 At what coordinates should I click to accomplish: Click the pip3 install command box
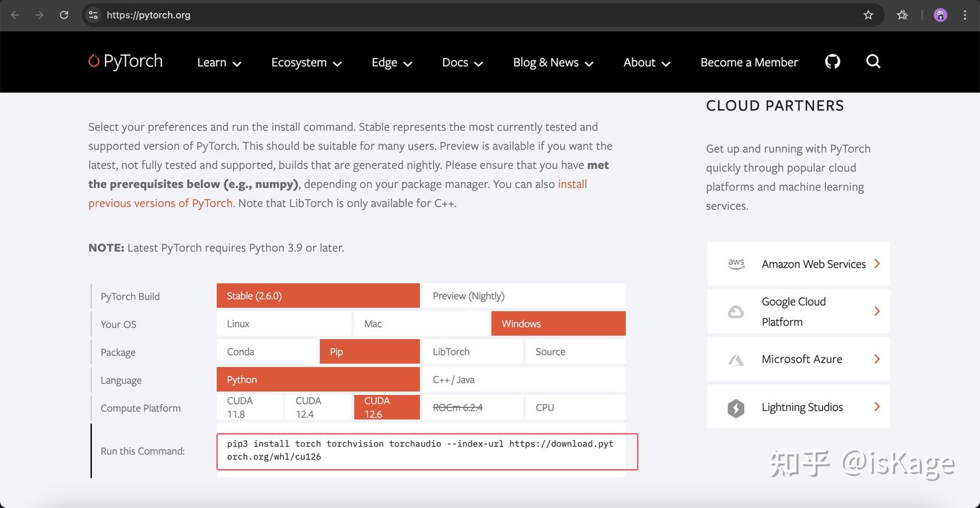[x=427, y=451]
